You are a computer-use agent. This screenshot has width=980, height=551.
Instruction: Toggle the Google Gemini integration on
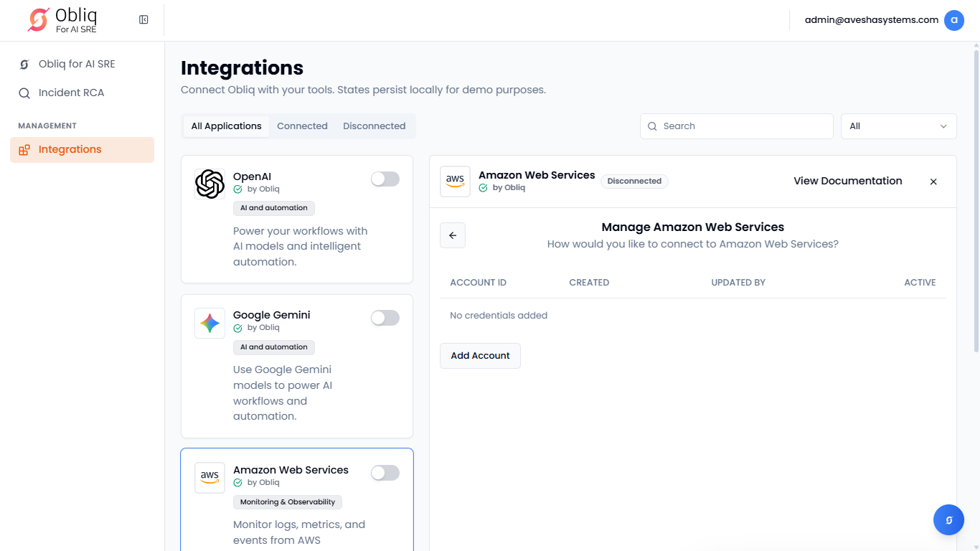385,318
